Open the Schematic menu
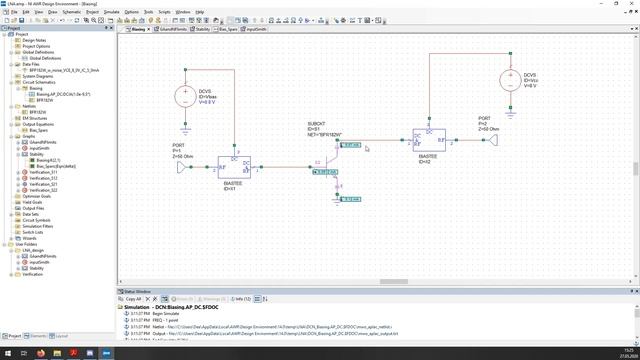Screen dimensions: 640x360 tap(72, 12)
